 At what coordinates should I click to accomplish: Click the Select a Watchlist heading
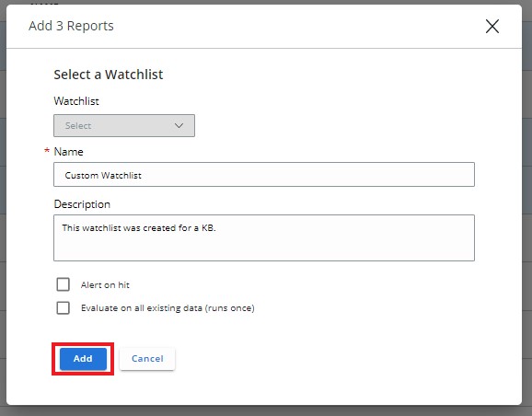[x=109, y=75]
